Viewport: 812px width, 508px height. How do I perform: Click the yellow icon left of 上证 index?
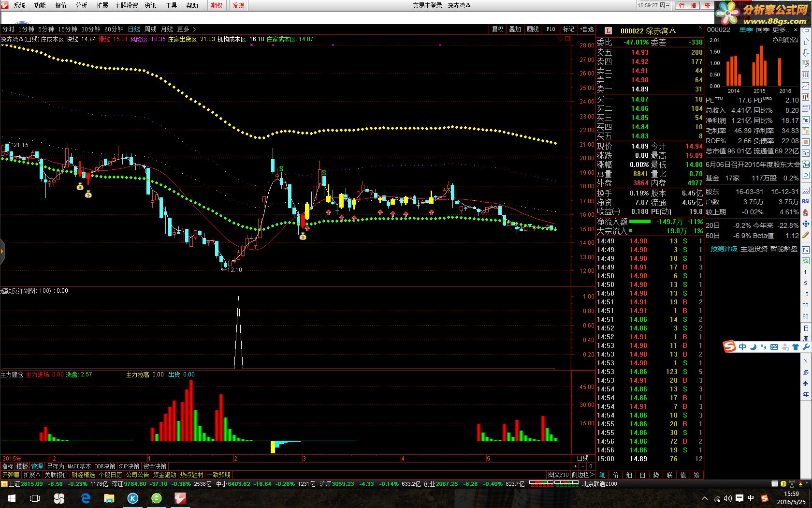4,484
